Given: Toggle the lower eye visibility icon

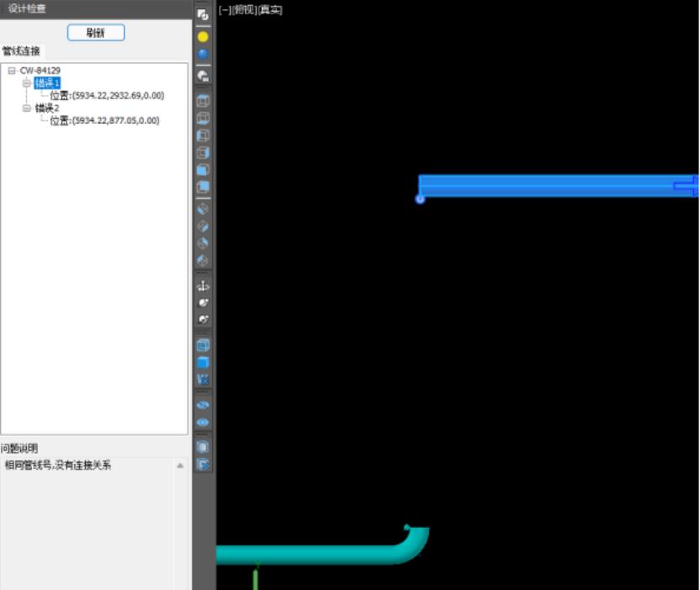Looking at the screenshot, I should click(x=203, y=423).
